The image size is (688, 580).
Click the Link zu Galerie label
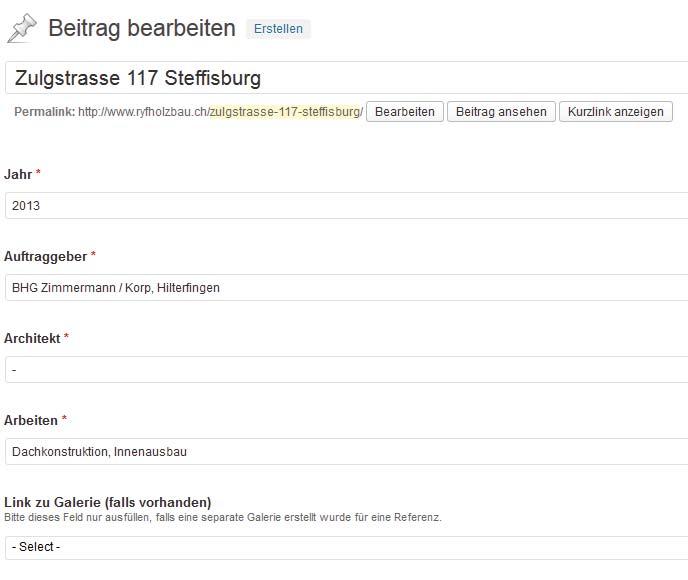(108, 502)
